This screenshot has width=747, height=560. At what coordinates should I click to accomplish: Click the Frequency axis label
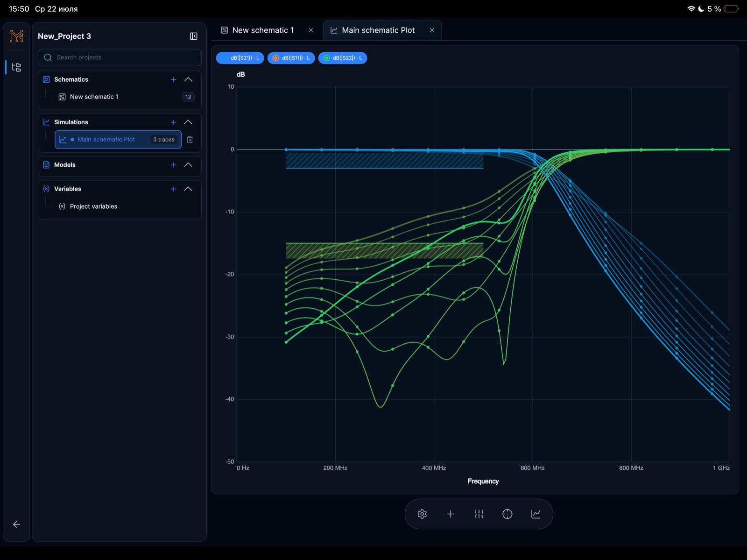[483, 482]
